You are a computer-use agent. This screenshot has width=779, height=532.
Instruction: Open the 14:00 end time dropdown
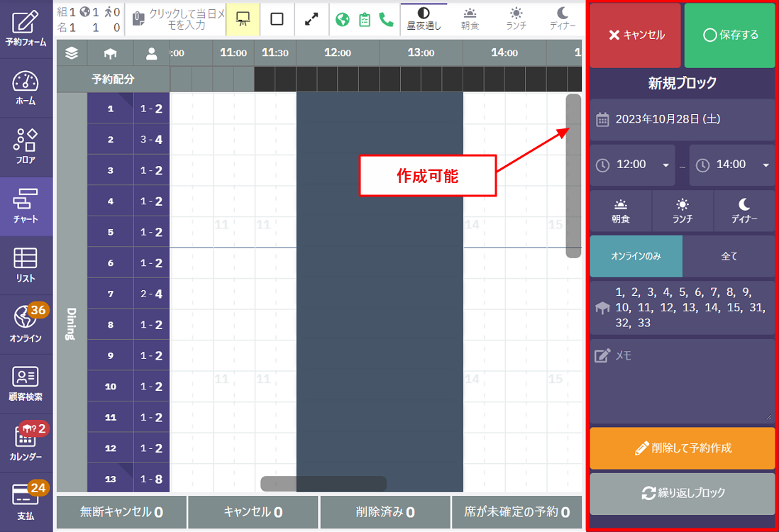tap(731, 165)
